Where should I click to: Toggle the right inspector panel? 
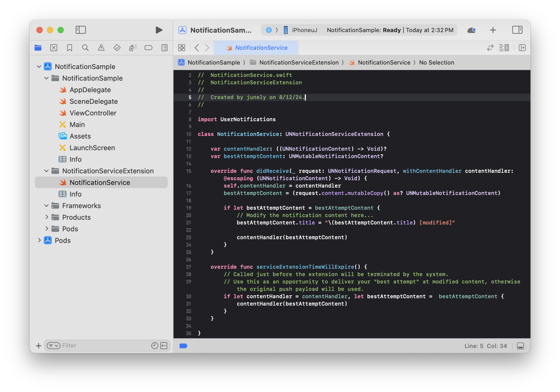pyautogui.click(x=517, y=30)
